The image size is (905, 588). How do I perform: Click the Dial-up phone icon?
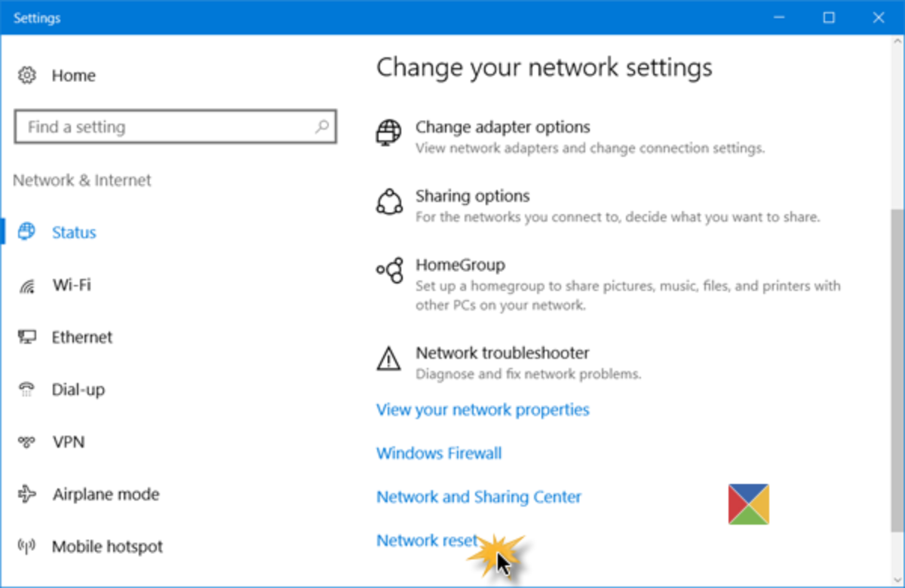pos(27,390)
